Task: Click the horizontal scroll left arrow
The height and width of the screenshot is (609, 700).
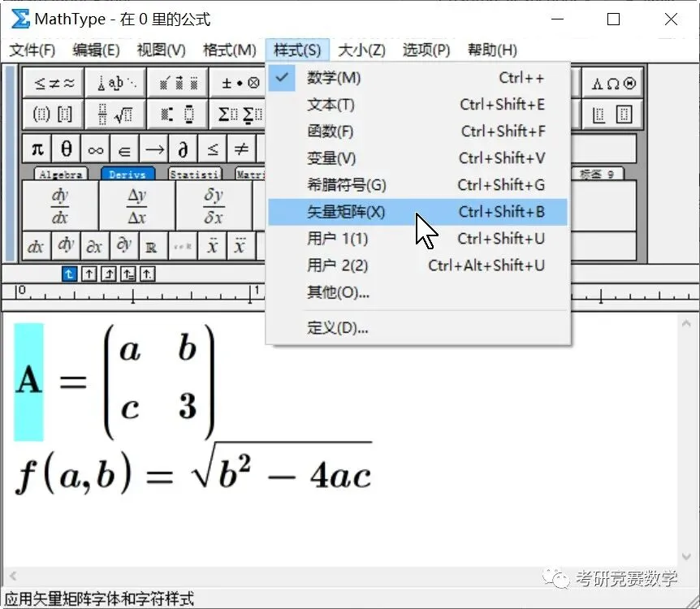Action: point(13,576)
